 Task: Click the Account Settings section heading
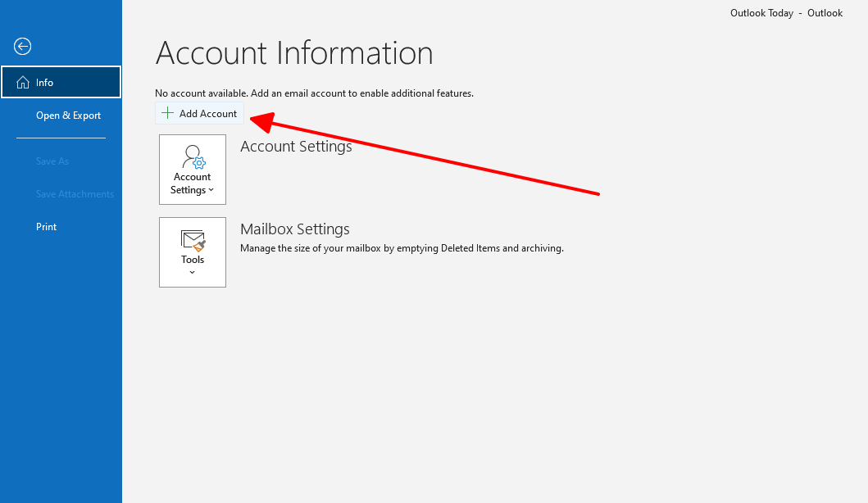pos(296,147)
